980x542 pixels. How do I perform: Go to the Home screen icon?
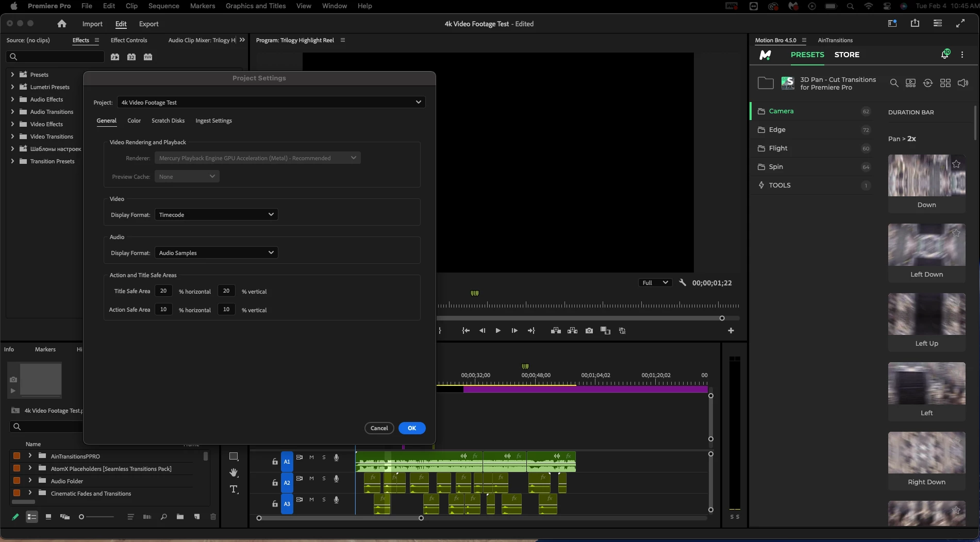[x=62, y=24]
